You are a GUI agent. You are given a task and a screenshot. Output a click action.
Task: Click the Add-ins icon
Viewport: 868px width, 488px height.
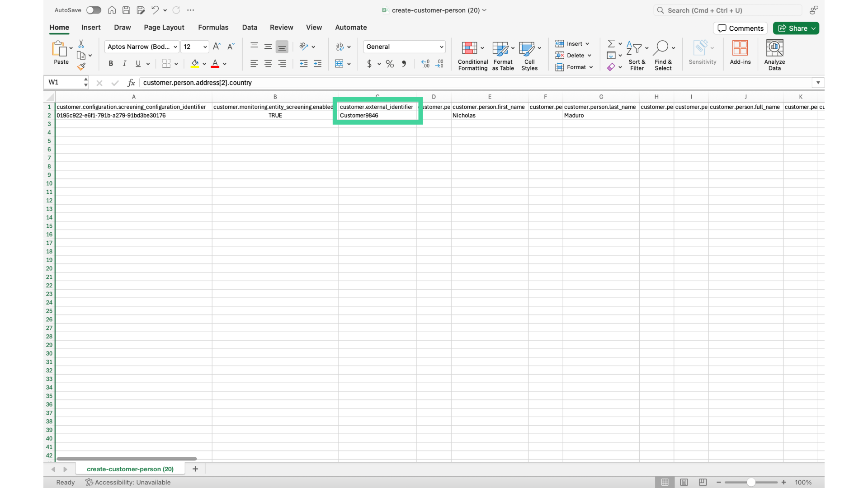740,48
